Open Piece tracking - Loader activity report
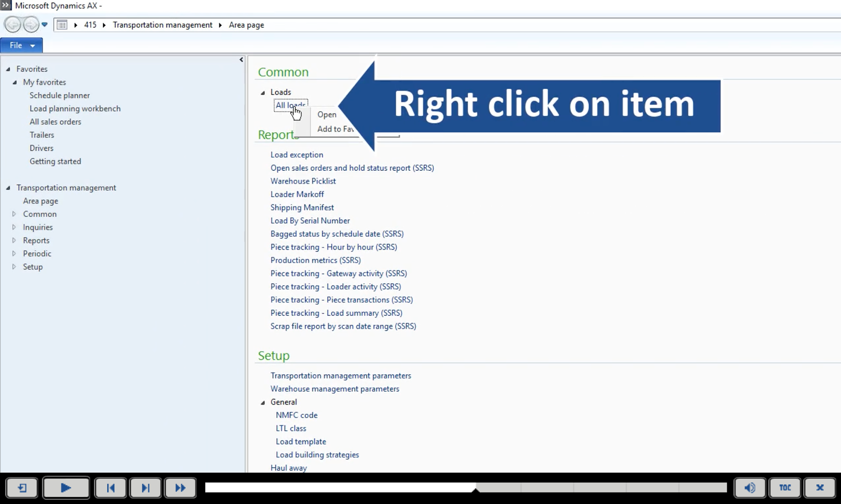Image resolution: width=841 pixels, height=504 pixels. [x=336, y=286]
